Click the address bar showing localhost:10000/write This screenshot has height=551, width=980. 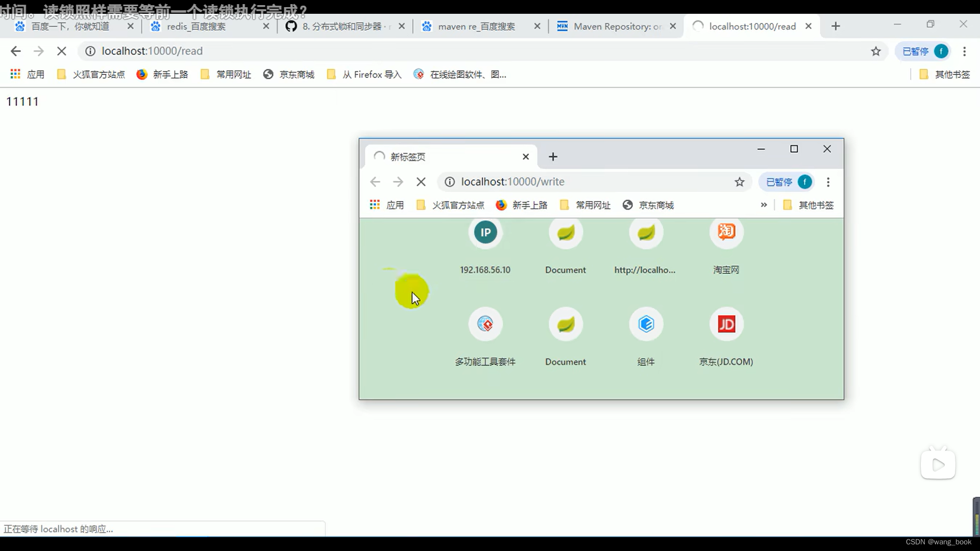pos(594,182)
